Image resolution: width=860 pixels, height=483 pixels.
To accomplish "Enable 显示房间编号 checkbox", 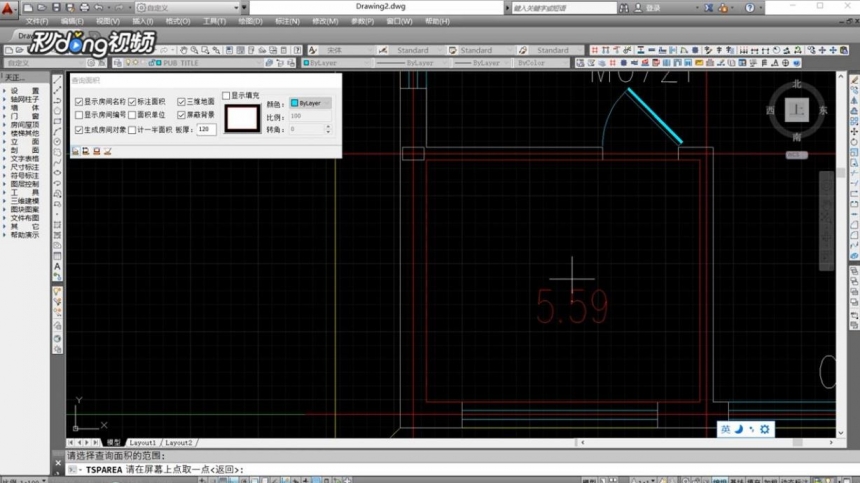I will tap(79, 115).
